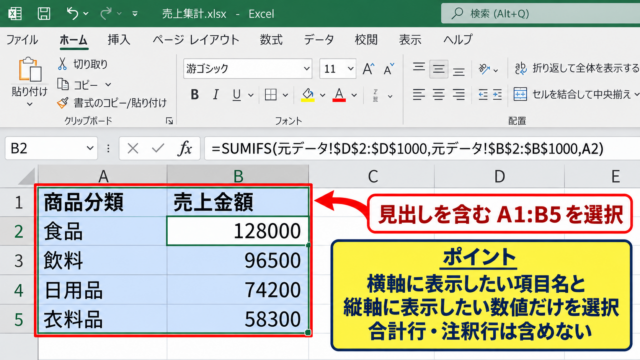The image size is (640, 360).
Task: Open the 表示 tab
Action: 410,40
